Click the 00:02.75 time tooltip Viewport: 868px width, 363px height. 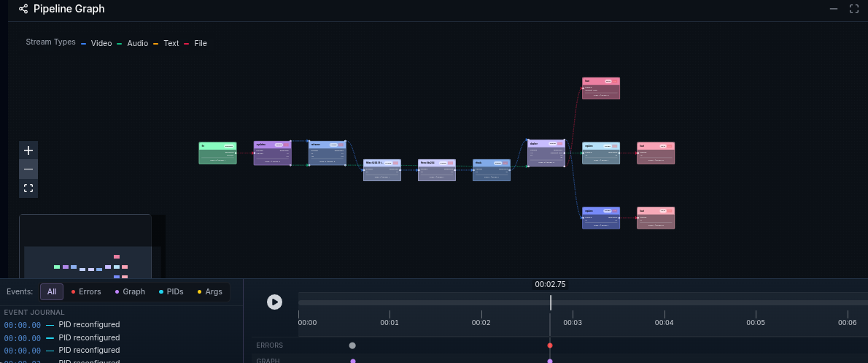550,284
